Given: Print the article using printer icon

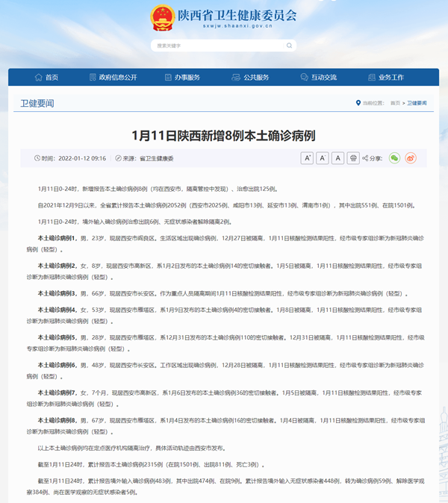Looking at the screenshot, I should (x=353, y=158).
